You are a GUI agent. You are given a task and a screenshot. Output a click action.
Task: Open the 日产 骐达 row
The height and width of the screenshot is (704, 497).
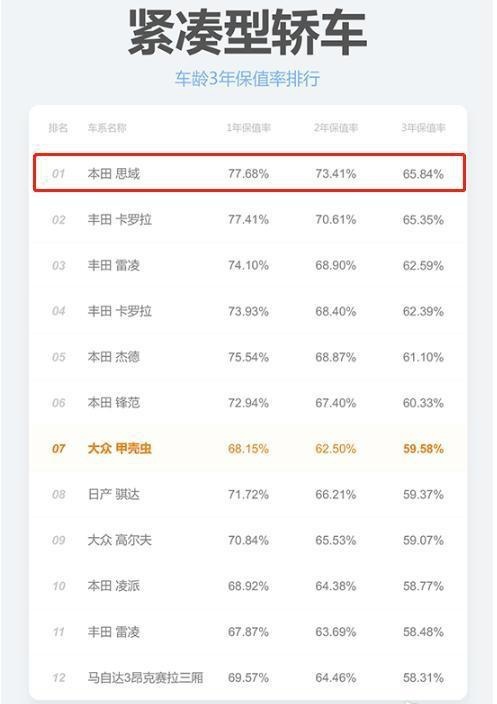click(248, 494)
